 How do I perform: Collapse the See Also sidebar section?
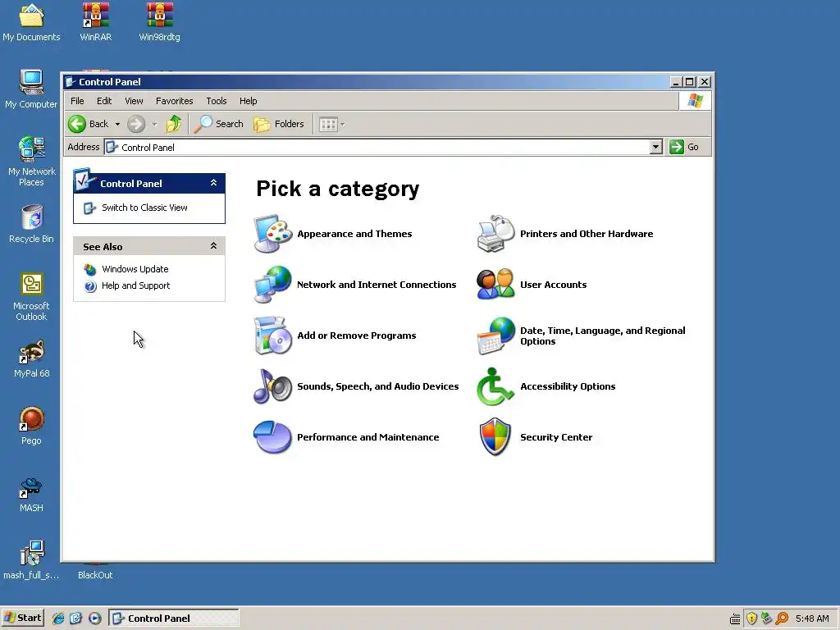(213, 246)
